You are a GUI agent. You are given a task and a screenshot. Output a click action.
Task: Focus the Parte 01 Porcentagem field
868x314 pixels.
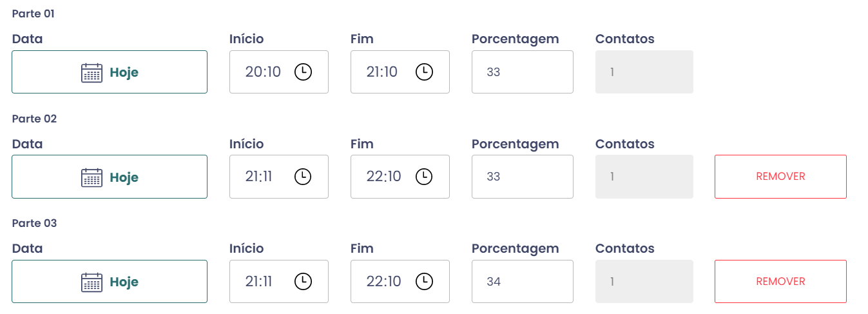tap(522, 72)
